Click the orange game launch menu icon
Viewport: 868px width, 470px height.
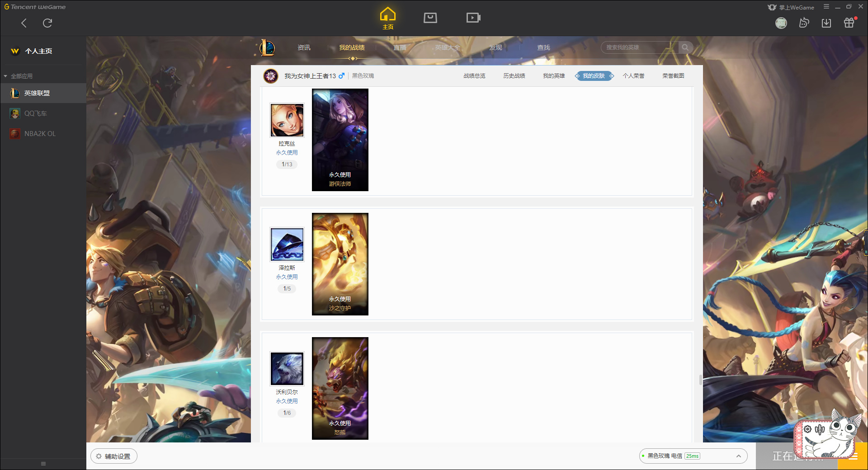pyautogui.click(x=853, y=456)
